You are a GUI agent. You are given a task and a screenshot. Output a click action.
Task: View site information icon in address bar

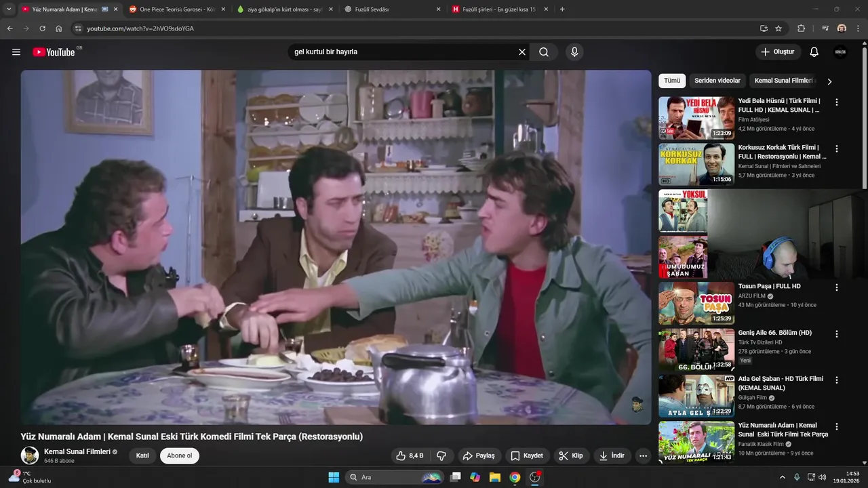point(78,28)
